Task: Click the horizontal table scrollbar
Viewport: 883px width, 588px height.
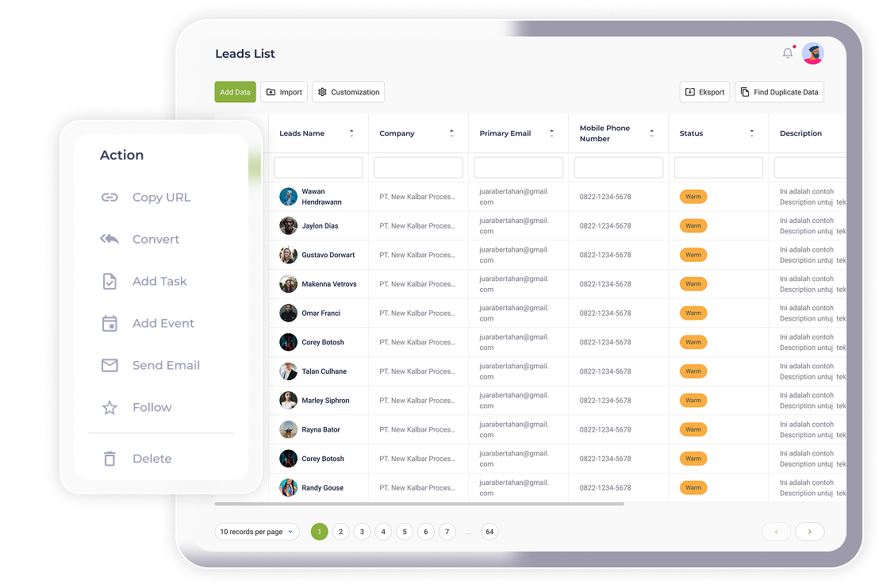Action: (419, 504)
